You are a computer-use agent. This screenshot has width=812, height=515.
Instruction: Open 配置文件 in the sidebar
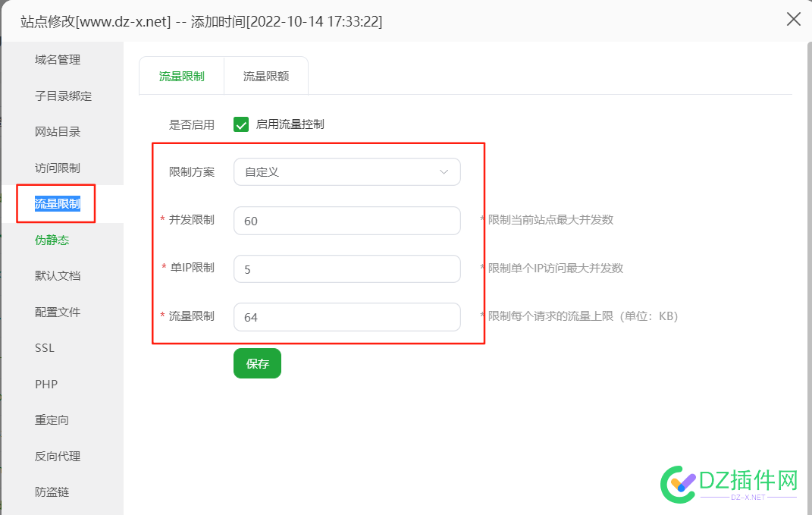[x=58, y=312]
